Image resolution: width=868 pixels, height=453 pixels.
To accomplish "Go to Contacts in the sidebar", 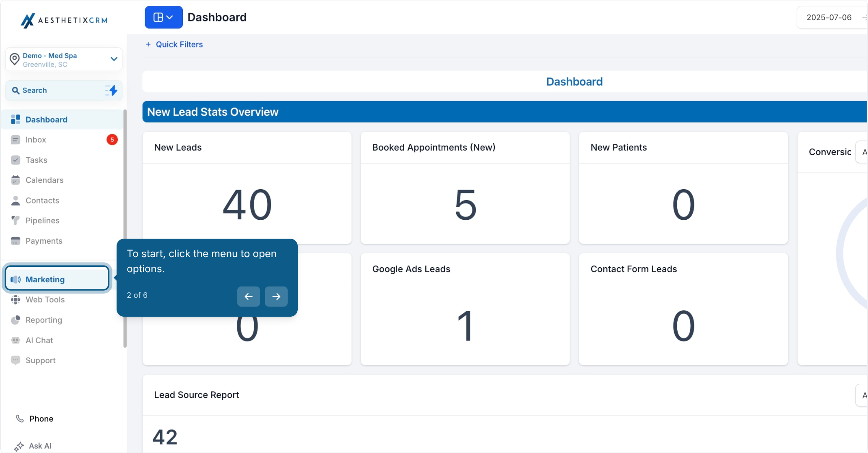I will 62,200.
